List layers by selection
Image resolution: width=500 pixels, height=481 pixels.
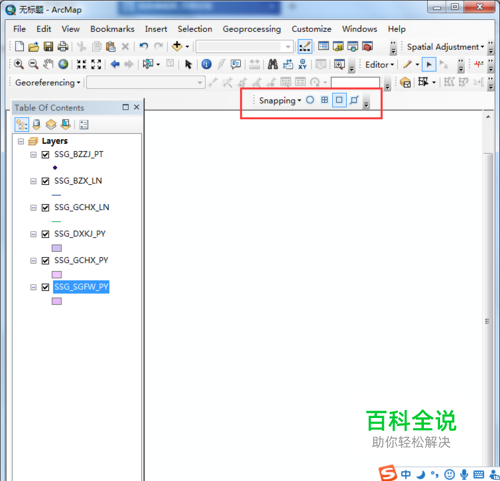[66, 125]
